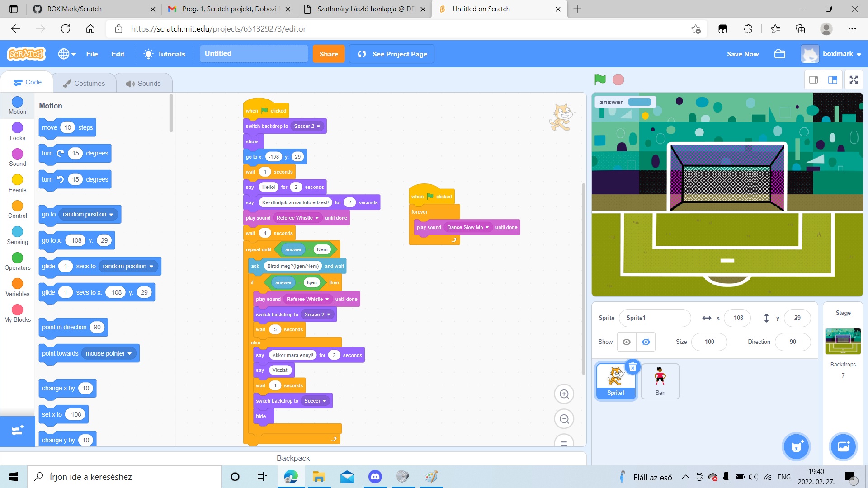Open the File menu

point(92,54)
